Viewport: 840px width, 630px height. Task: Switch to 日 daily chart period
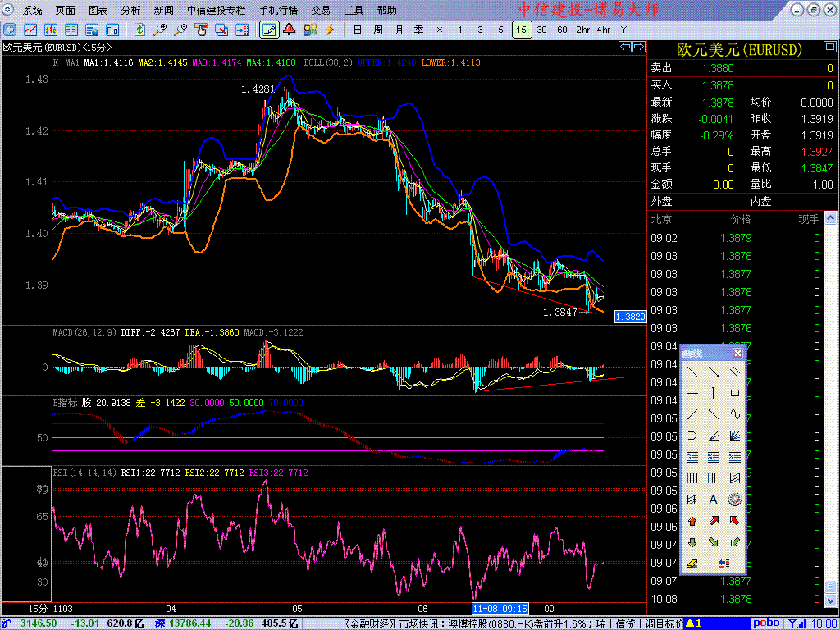(x=357, y=30)
